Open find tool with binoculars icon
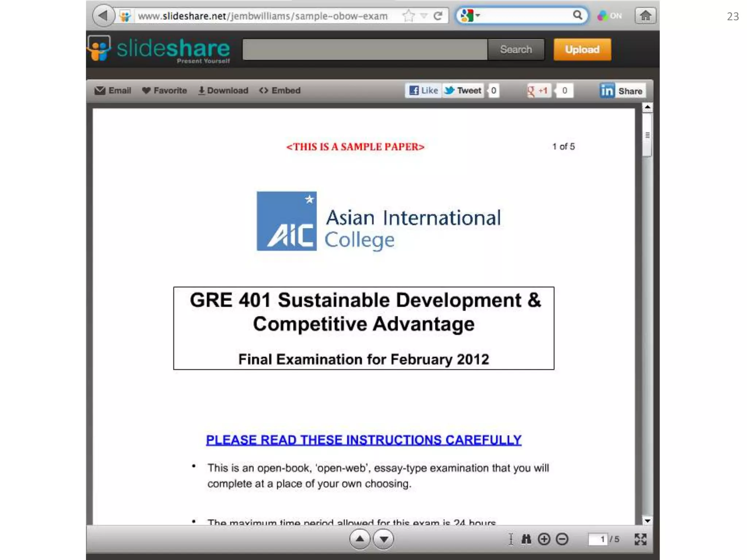This screenshot has height=560, width=747. (526, 539)
